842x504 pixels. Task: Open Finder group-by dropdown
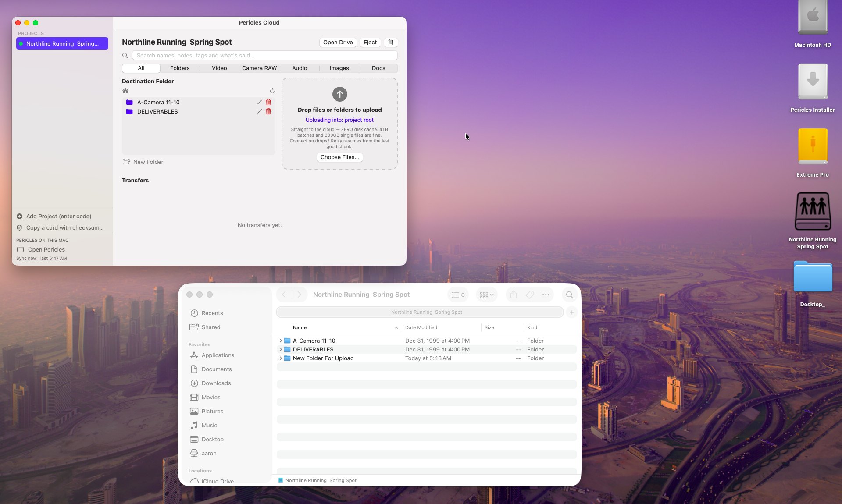coord(486,295)
